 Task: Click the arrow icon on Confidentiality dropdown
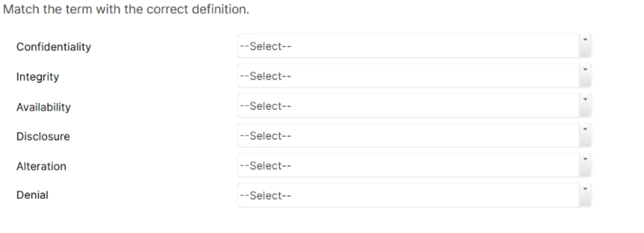click(x=585, y=40)
